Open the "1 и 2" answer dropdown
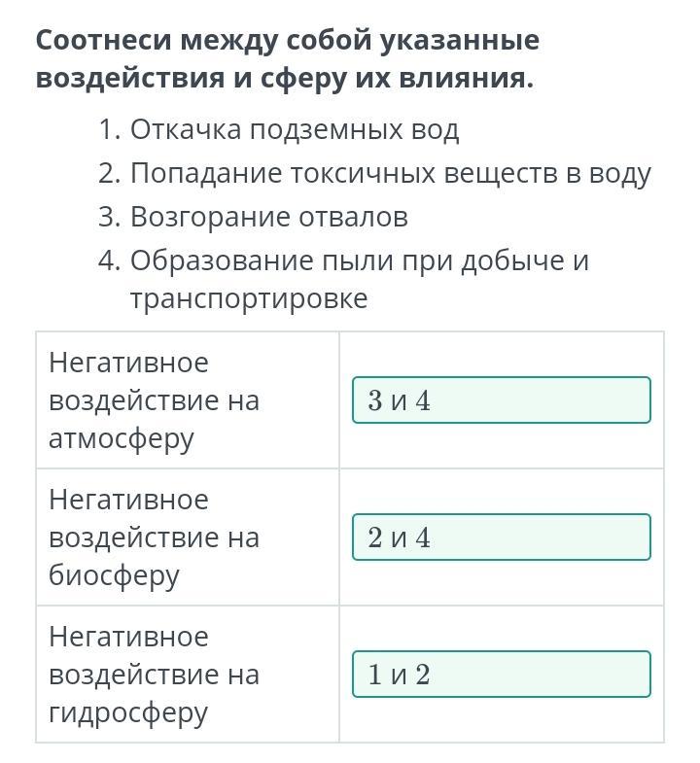This screenshot has width=700, height=763. tap(501, 675)
